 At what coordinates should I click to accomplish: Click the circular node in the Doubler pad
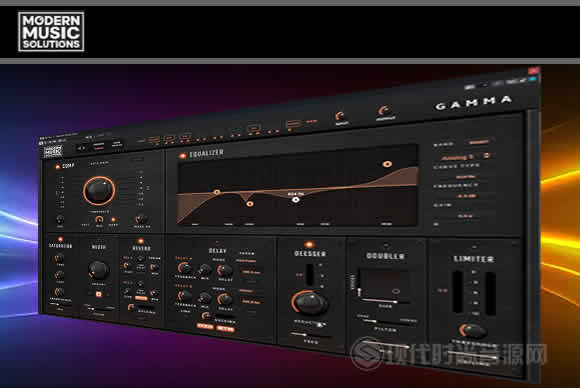click(x=396, y=291)
